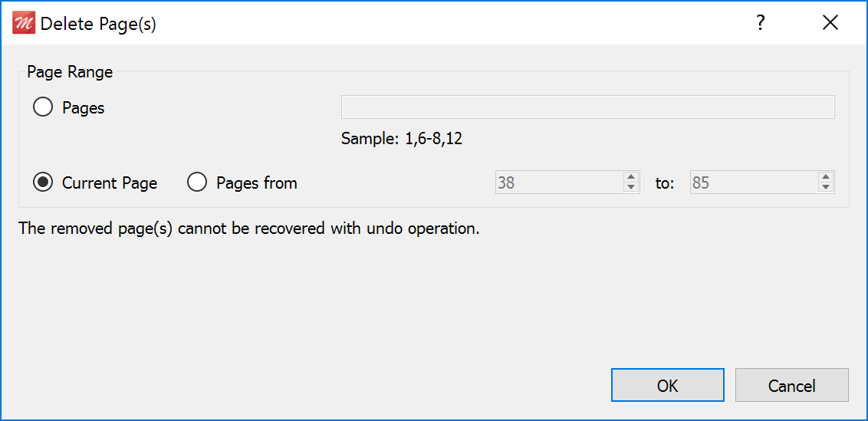Screen dimensions: 868x421
Task: Close the Delete Page(s) dialog
Action: click(830, 23)
